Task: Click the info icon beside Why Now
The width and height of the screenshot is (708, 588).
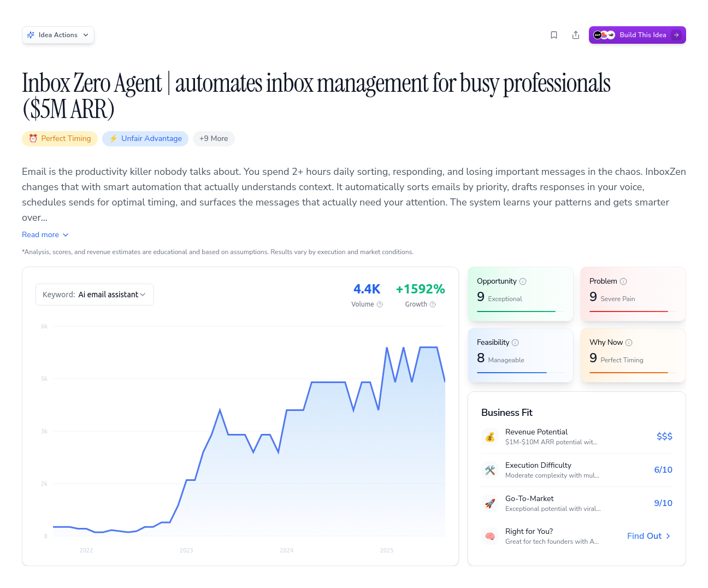Action: coord(629,343)
